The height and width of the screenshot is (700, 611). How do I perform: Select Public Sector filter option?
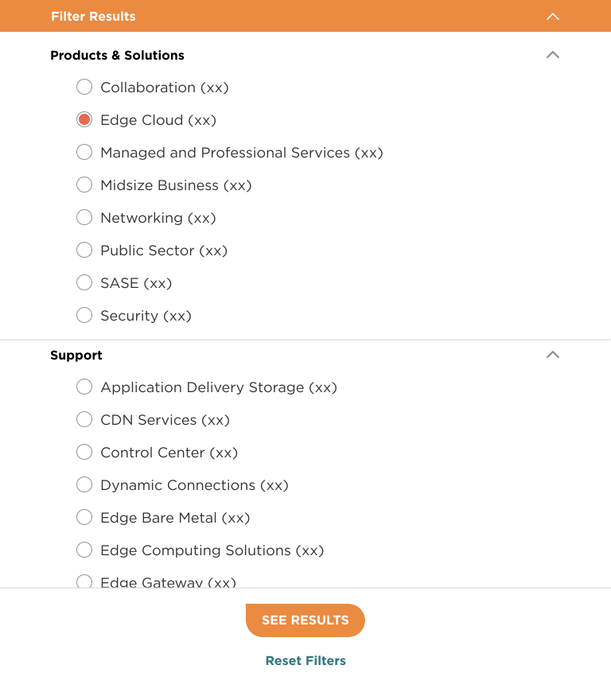pyautogui.click(x=84, y=250)
